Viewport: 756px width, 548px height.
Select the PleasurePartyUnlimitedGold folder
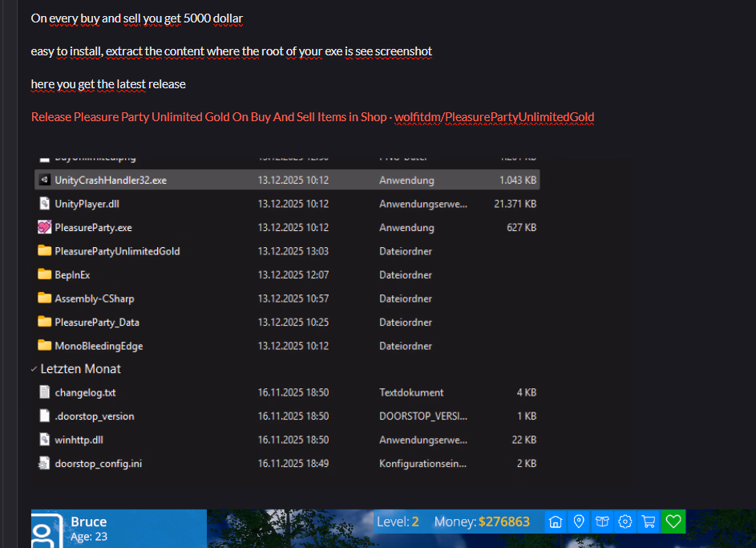(117, 251)
